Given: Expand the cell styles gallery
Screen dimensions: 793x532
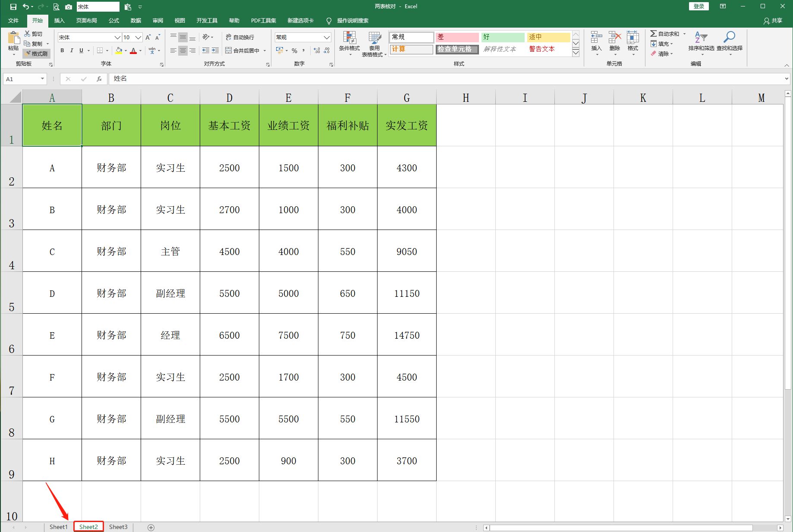Looking at the screenshot, I should click(x=576, y=53).
